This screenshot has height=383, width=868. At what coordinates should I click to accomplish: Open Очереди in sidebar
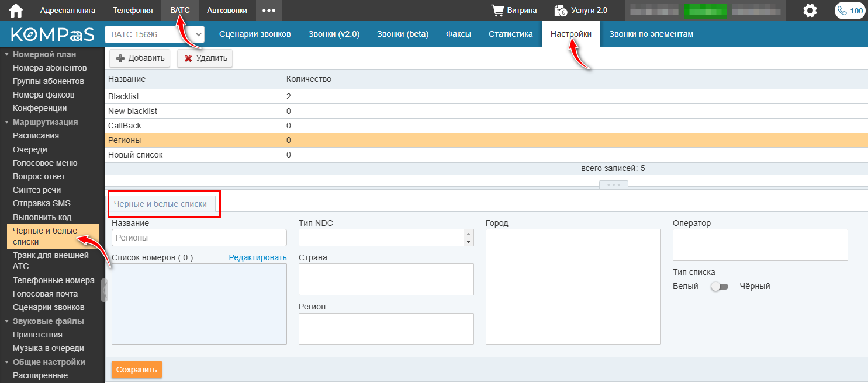coord(29,149)
